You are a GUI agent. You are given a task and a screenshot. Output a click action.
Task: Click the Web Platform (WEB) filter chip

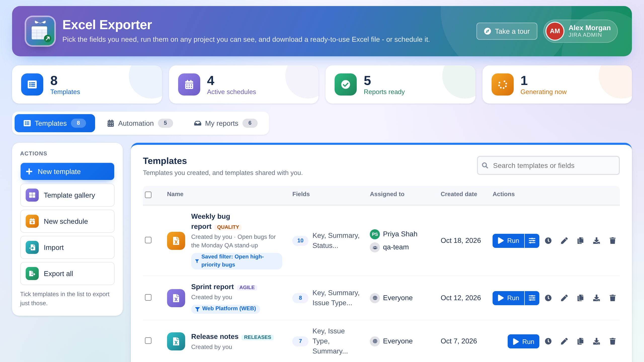click(226, 309)
